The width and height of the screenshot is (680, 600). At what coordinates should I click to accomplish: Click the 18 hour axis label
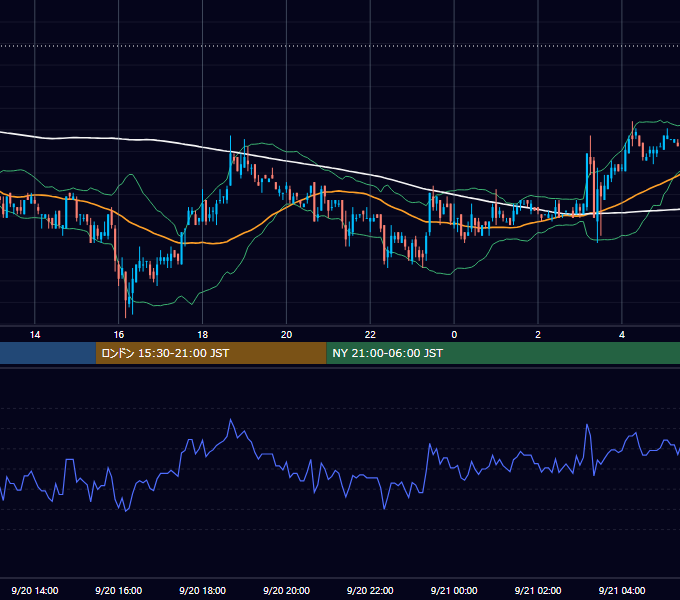coord(203,335)
